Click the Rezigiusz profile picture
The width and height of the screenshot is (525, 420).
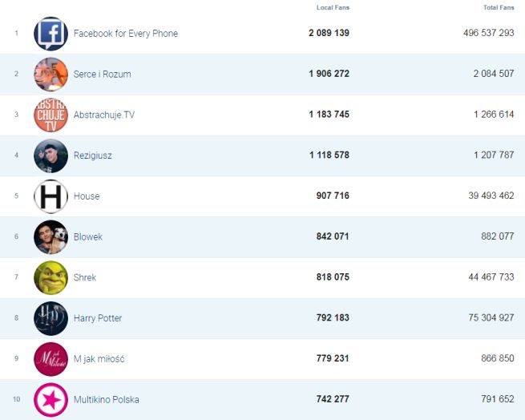50,155
